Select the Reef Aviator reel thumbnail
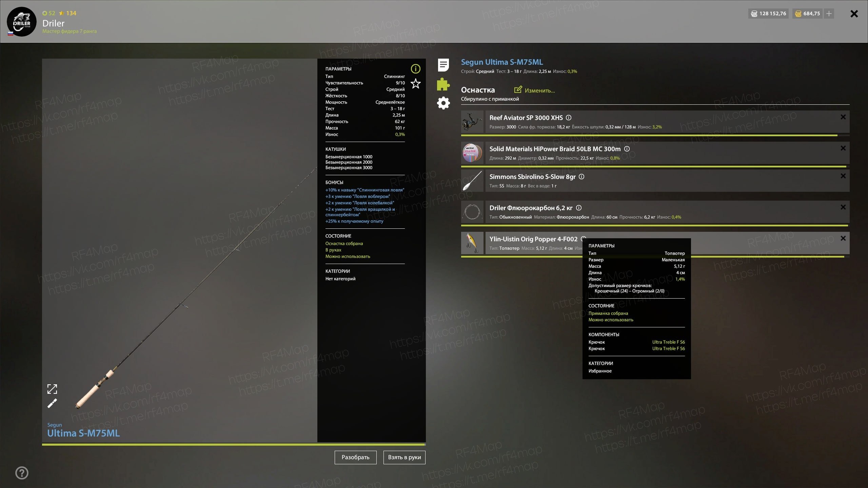This screenshot has width=868, height=488. (x=472, y=122)
